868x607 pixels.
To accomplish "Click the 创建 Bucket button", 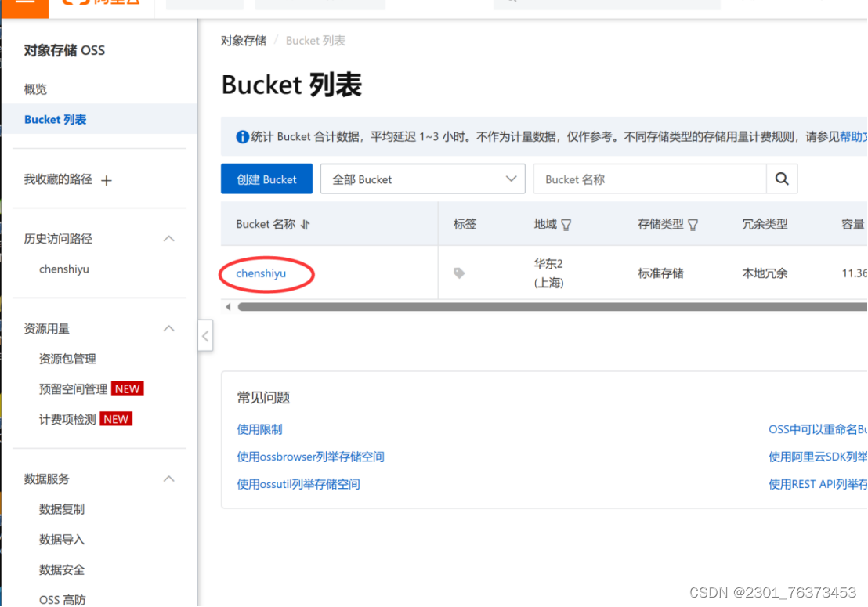I will tap(266, 179).
